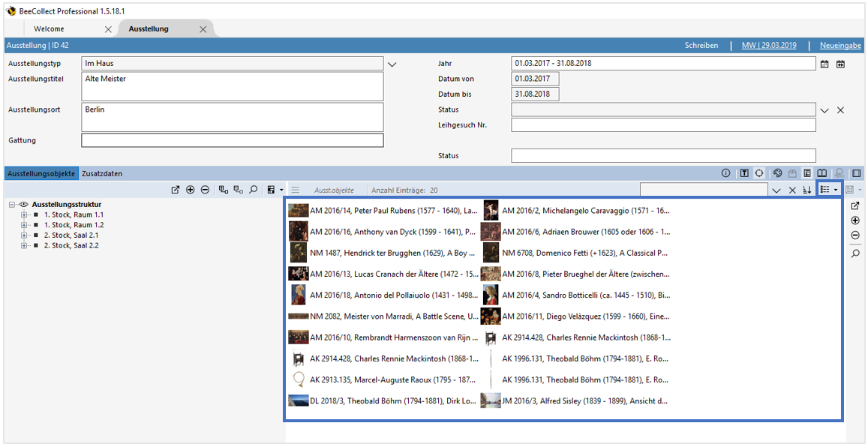This screenshot has height=447, width=868.
Task: Toggle the eye icon next to Ausstellungsstruktur
Action: [x=24, y=204]
